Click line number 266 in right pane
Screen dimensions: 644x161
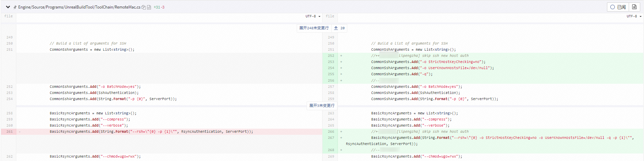[331, 132]
